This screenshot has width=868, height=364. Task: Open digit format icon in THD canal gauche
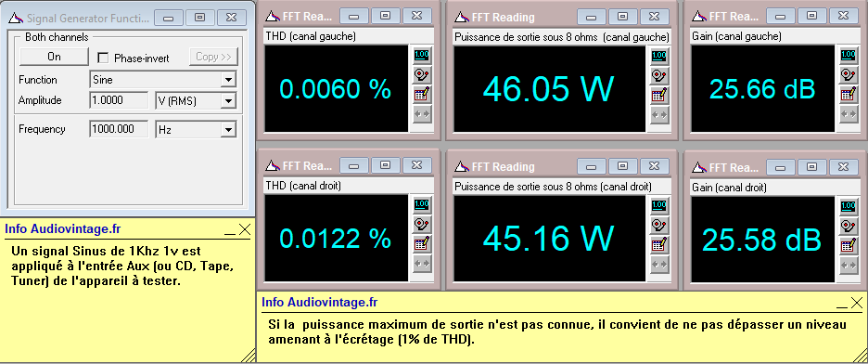(422, 56)
